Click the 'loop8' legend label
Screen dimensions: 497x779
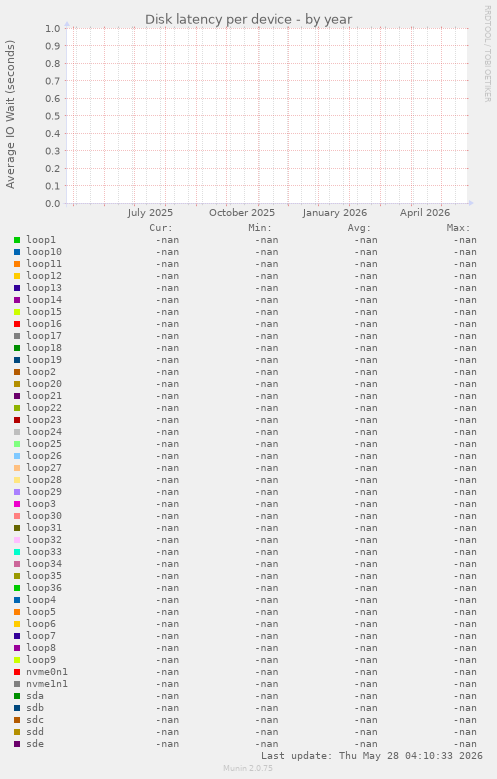pyautogui.click(x=41, y=648)
